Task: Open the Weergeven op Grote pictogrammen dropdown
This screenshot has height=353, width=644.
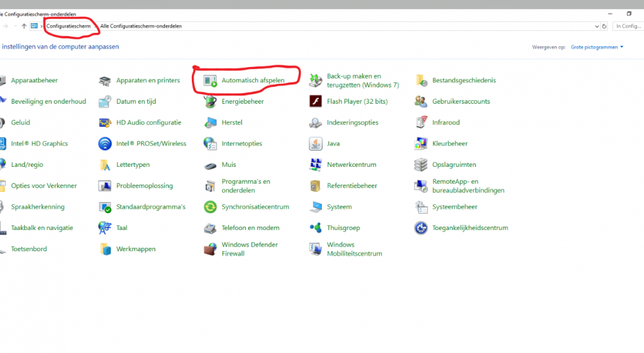Action: [597, 47]
